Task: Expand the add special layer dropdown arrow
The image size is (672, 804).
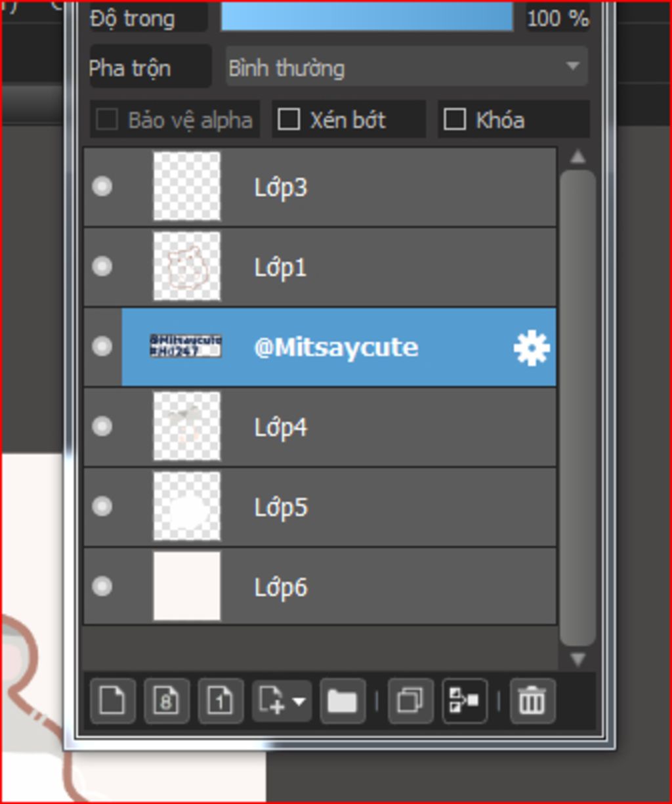Action: [299, 702]
